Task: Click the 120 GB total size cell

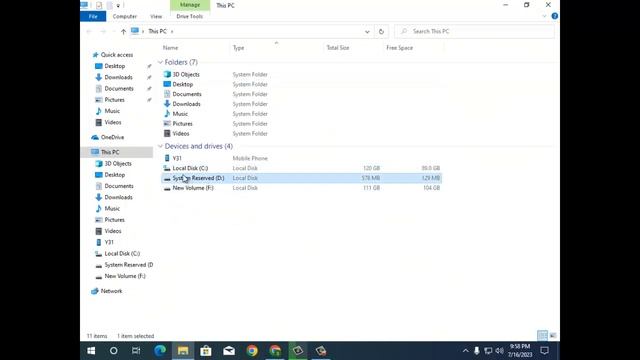Action: click(371, 168)
